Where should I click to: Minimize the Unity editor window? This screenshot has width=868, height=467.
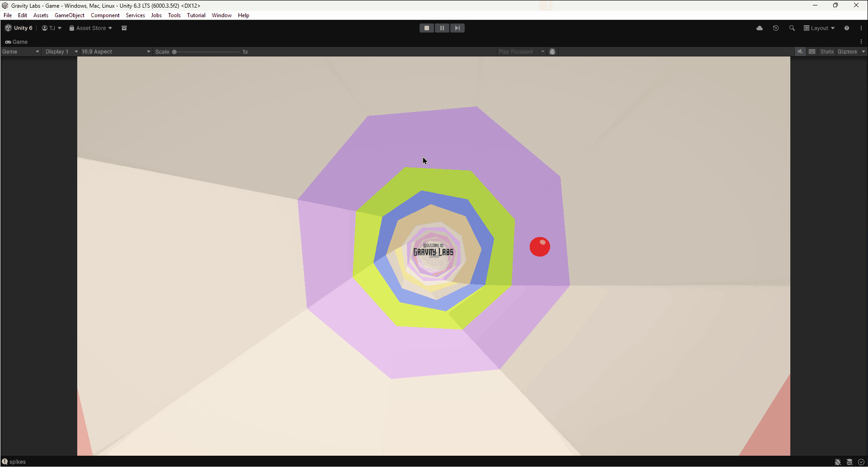coord(815,5)
